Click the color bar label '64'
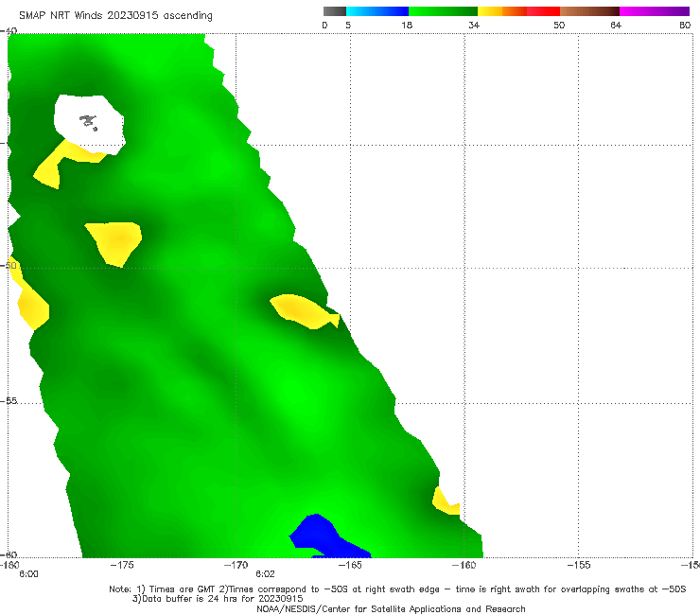 pyautogui.click(x=616, y=25)
